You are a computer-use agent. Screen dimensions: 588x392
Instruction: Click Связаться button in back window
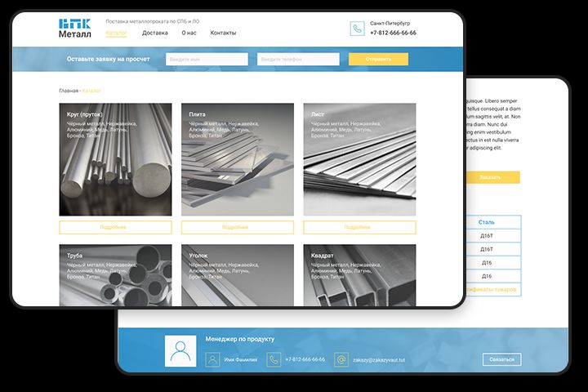[501, 359]
